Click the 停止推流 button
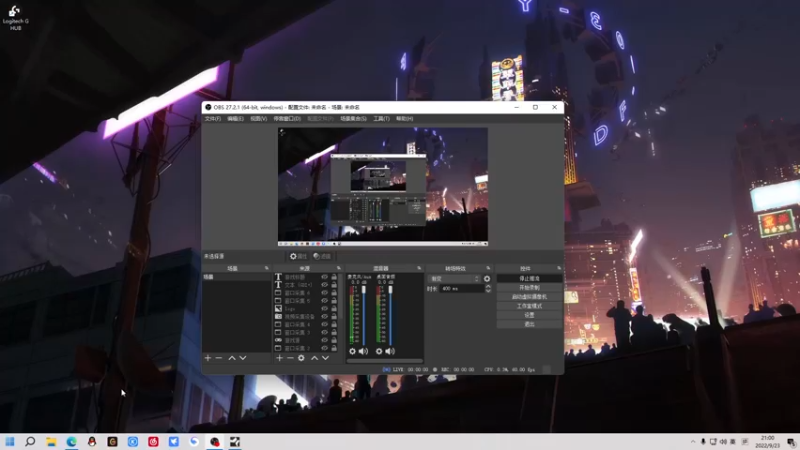 tap(529, 279)
